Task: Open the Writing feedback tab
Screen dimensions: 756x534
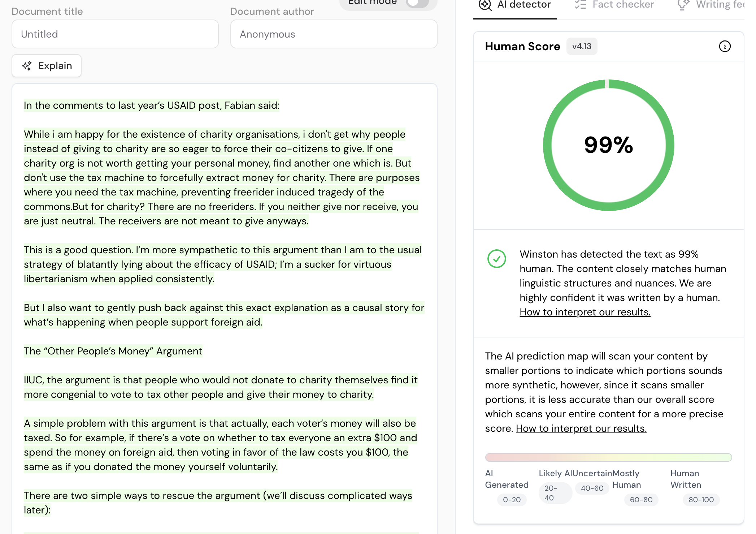Action: (720, 5)
